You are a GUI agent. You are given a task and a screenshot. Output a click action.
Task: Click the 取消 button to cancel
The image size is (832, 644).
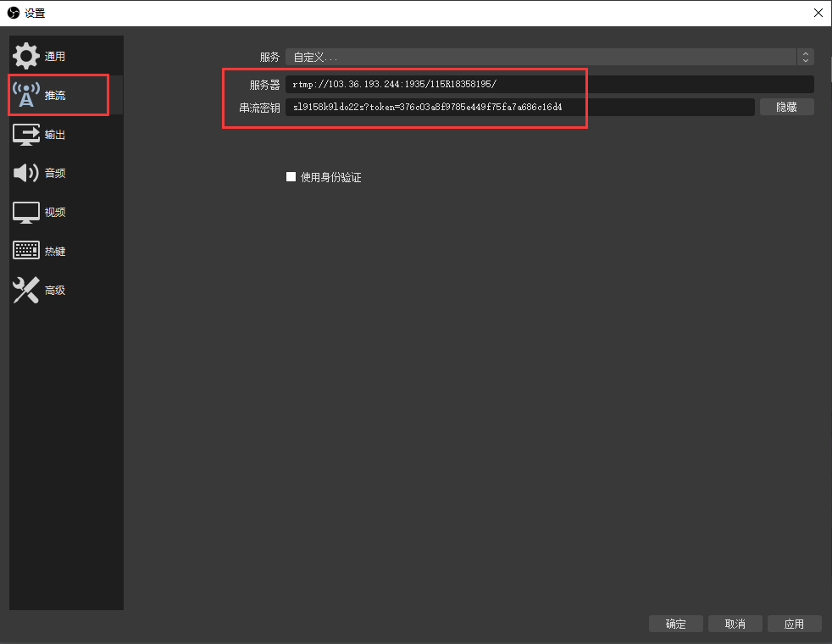point(735,624)
